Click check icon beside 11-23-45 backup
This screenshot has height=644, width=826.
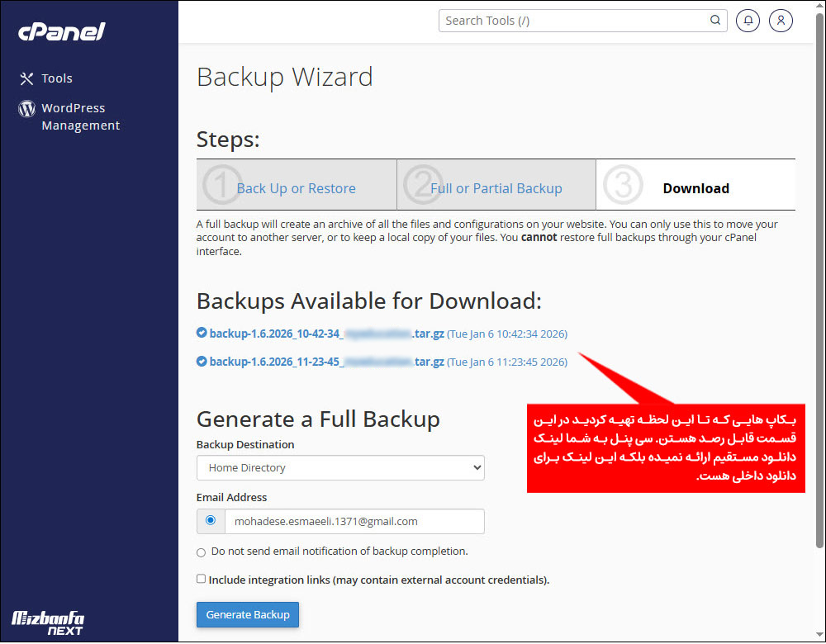coord(202,361)
